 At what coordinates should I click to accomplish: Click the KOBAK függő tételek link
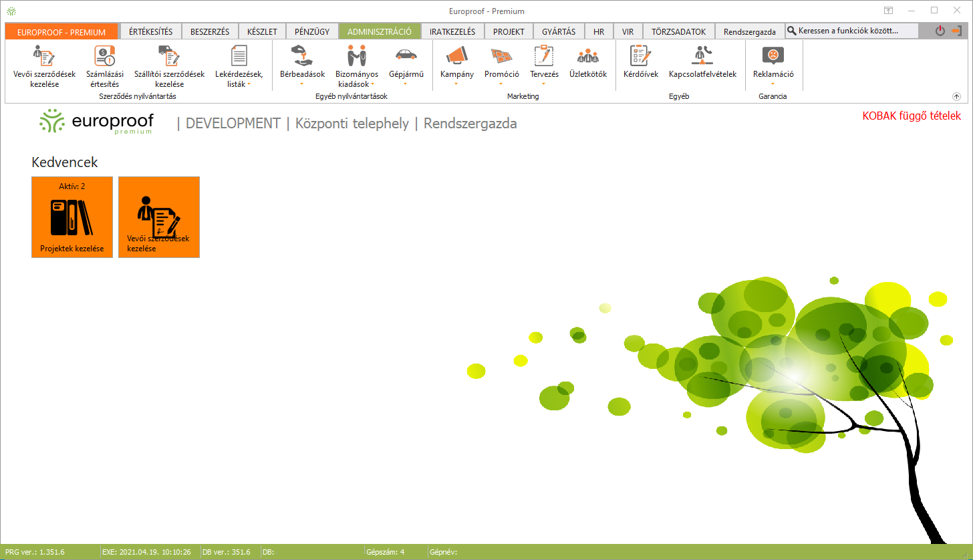[x=912, y=116]
